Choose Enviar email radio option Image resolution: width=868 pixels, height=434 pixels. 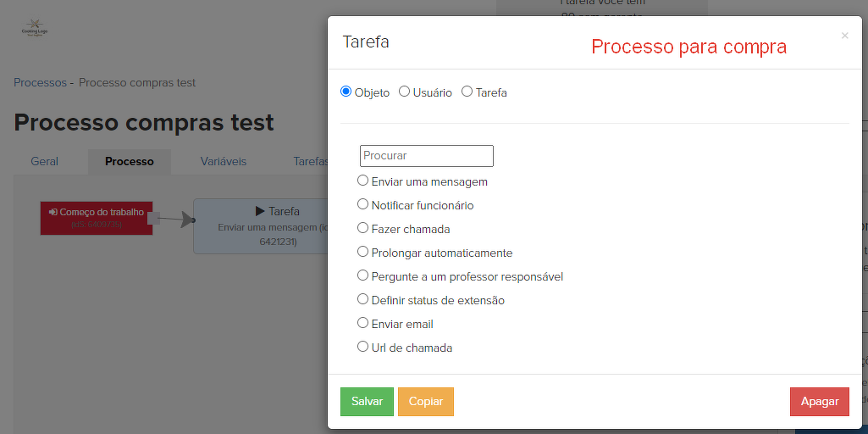pyautogui.click(x=362, y=323)
